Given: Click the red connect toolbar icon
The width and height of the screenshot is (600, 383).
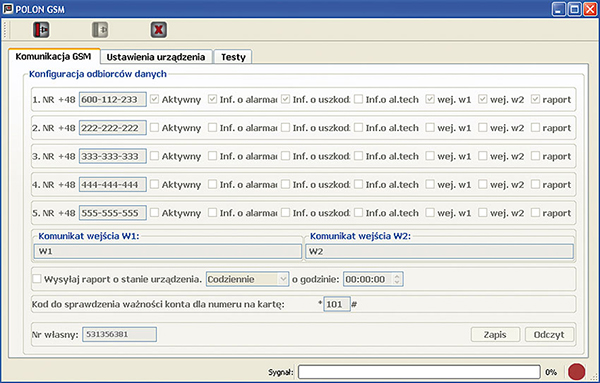Looking at the screenshot, I should pos(41,30).
